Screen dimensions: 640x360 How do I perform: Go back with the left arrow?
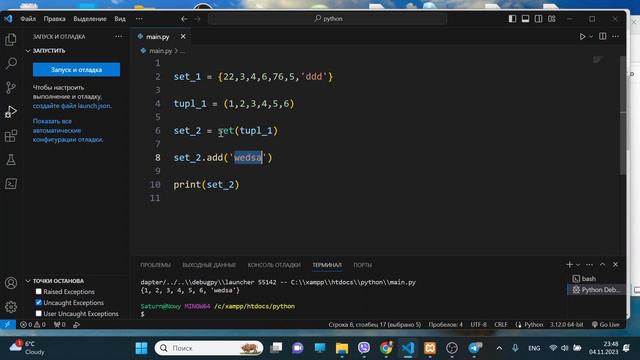pos(184,19)
